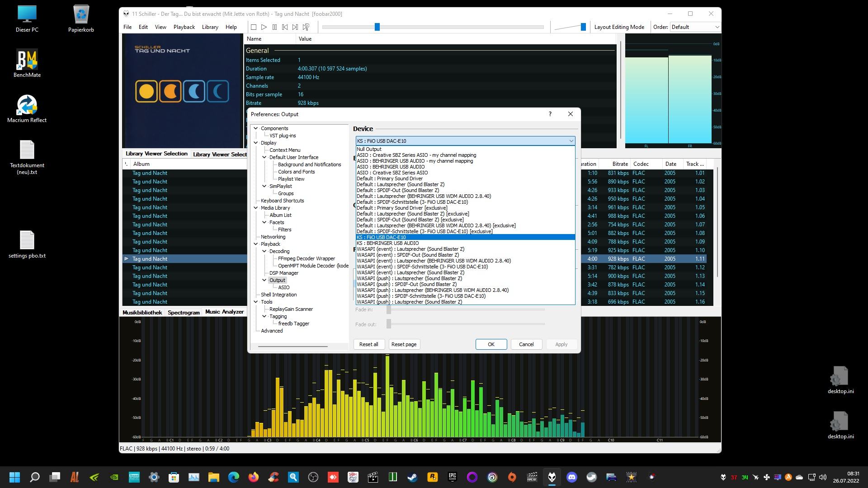The image size is (868, 488).
Task: Open the Windows Start menu
Action: click(x=14, y=477)
